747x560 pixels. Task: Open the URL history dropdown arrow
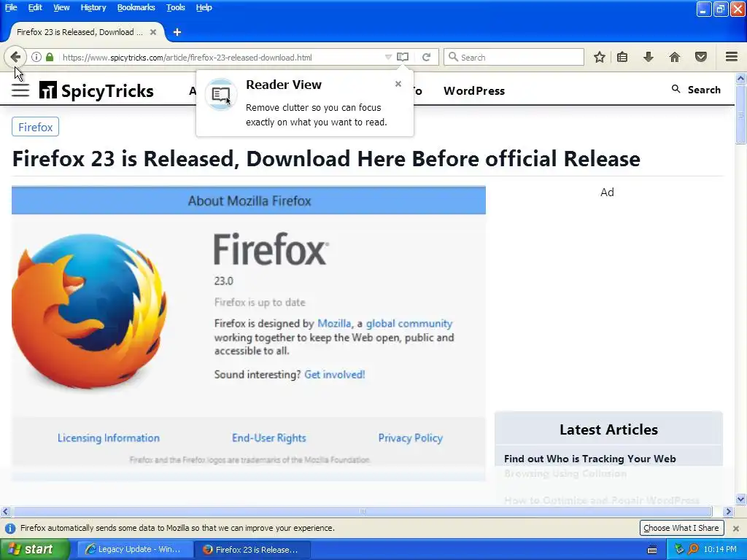pyautogui.click(x=388, y=57)
